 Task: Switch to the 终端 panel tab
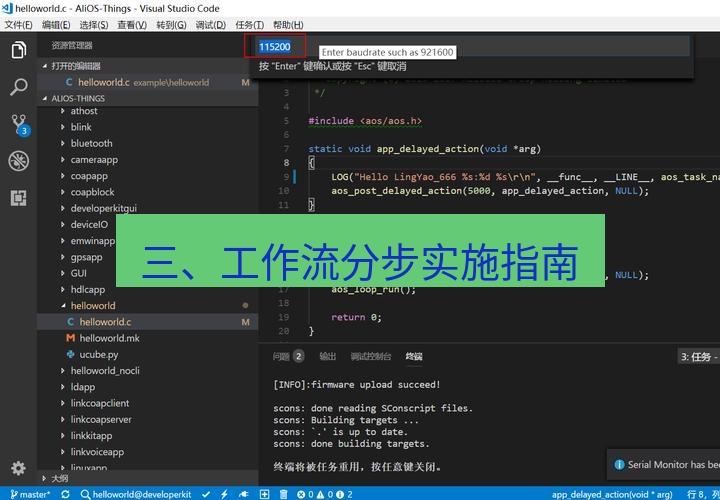[x=414, y=356]
